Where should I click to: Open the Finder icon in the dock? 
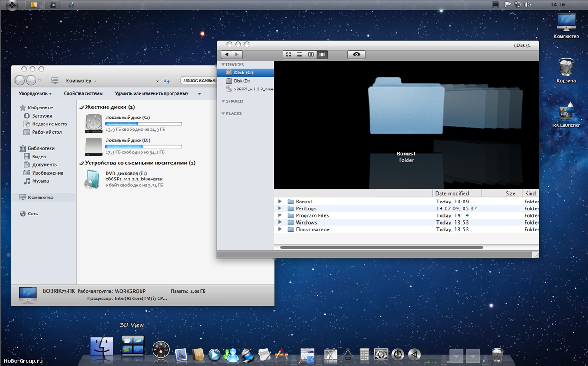pos(102,347)
